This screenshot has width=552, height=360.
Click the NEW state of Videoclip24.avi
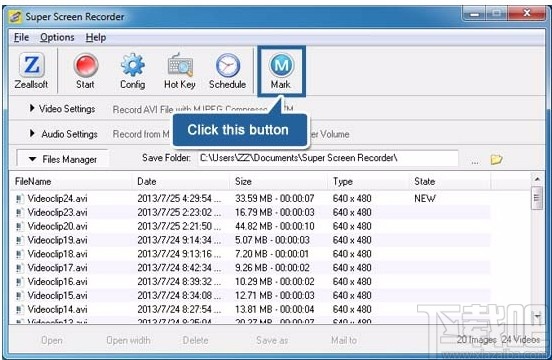point(425,198)
